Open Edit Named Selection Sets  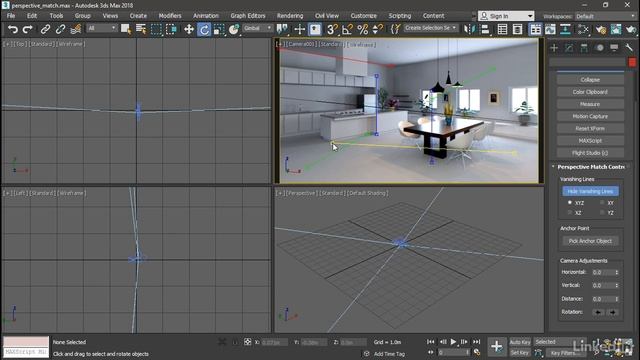pyautogui.click(x=396, y=29)
